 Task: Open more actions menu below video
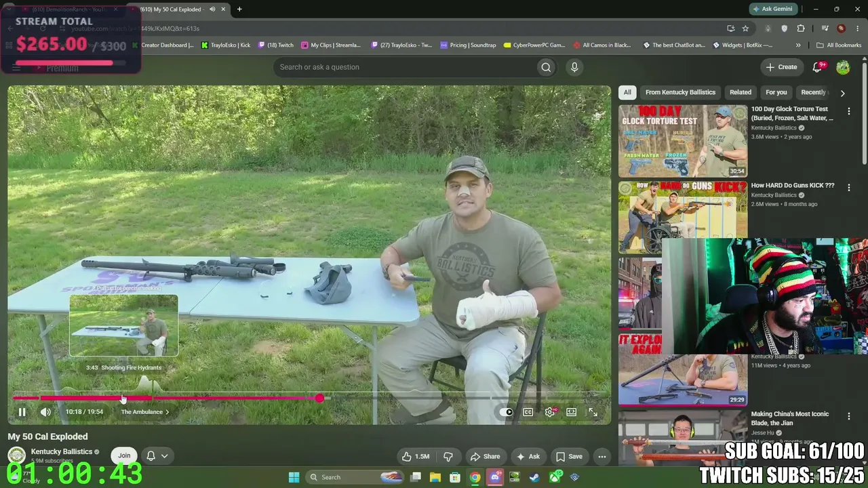coord(601,456)
